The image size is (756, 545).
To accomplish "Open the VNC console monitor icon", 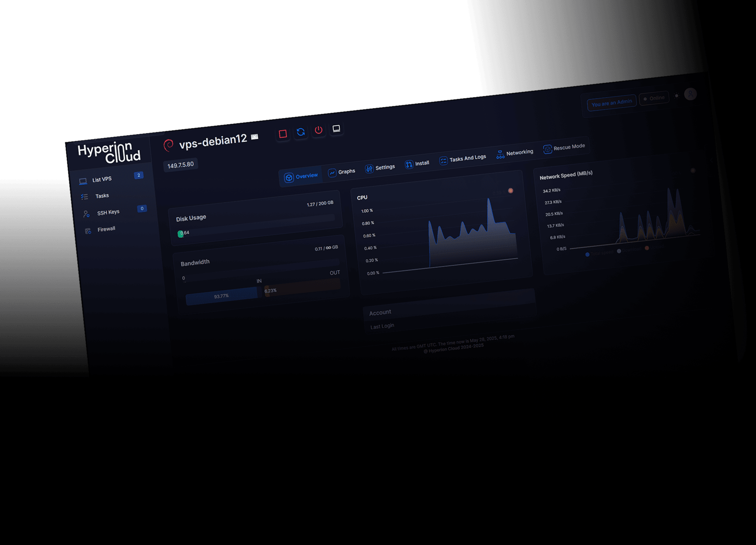I will pos(336,128).
